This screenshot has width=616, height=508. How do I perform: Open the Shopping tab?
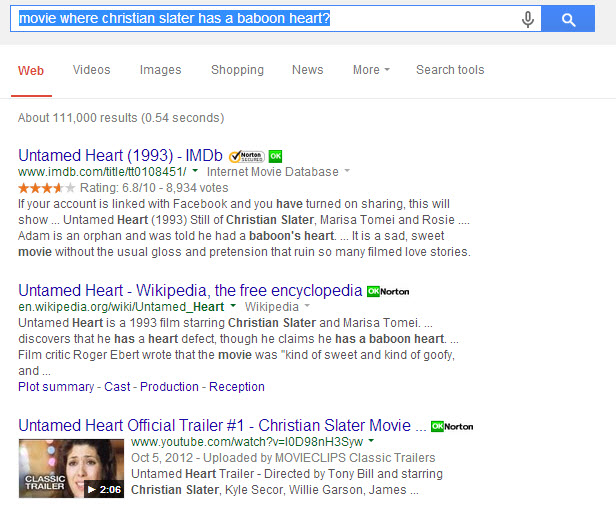click(x=237, y=70)
